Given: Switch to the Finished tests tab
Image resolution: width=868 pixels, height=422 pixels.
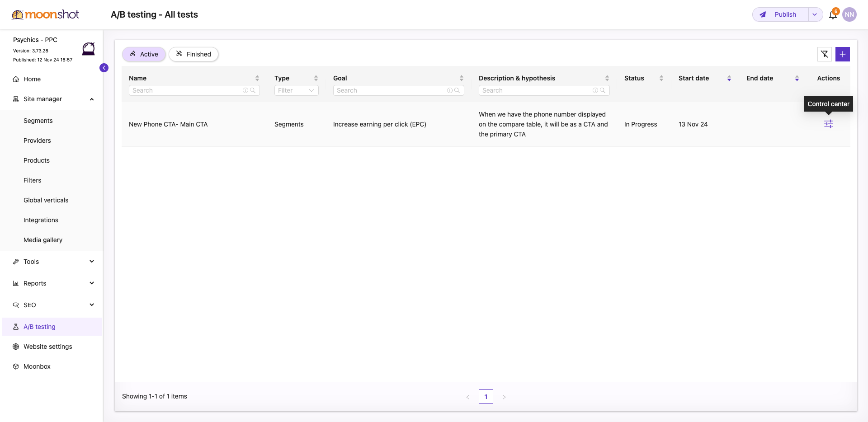Looking at the screenshot, I should click(193, 54).
